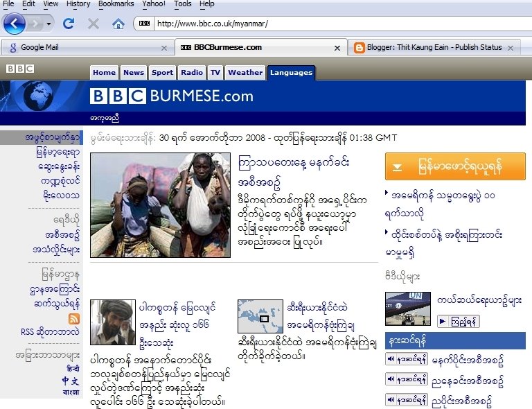
Task: Open the File menu
Action: coord(8,3)
